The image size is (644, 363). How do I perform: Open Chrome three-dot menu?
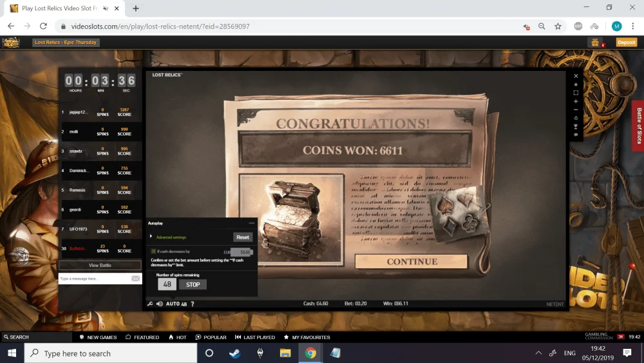632,26
